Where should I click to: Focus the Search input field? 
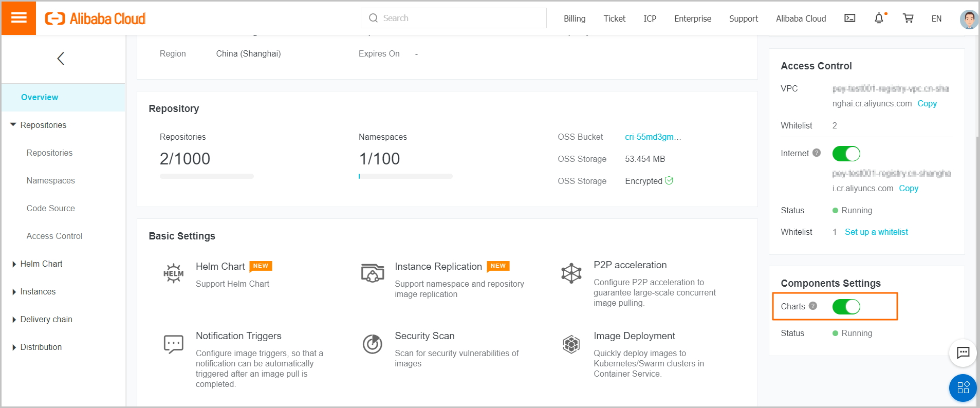point(454,18)
